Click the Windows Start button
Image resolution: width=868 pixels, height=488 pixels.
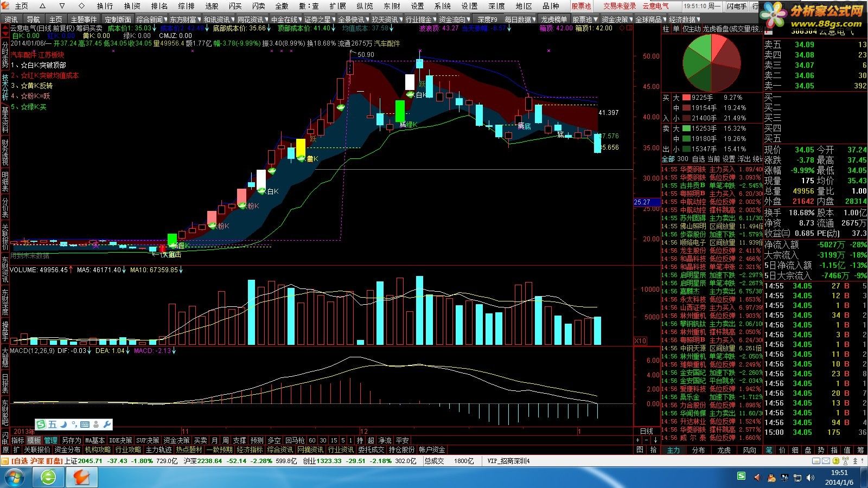click(x=15, y=477)
